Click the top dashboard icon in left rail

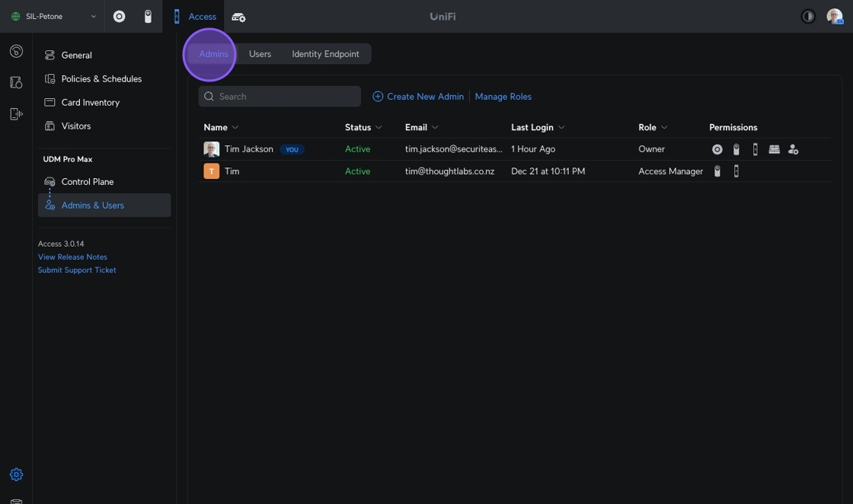(x=16, y=52)
